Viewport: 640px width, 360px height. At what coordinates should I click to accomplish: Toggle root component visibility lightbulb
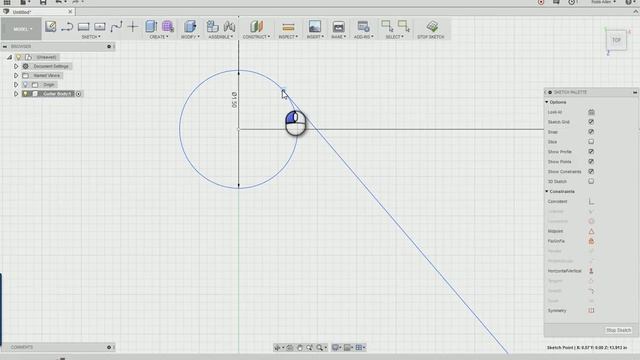pos(18,57)
